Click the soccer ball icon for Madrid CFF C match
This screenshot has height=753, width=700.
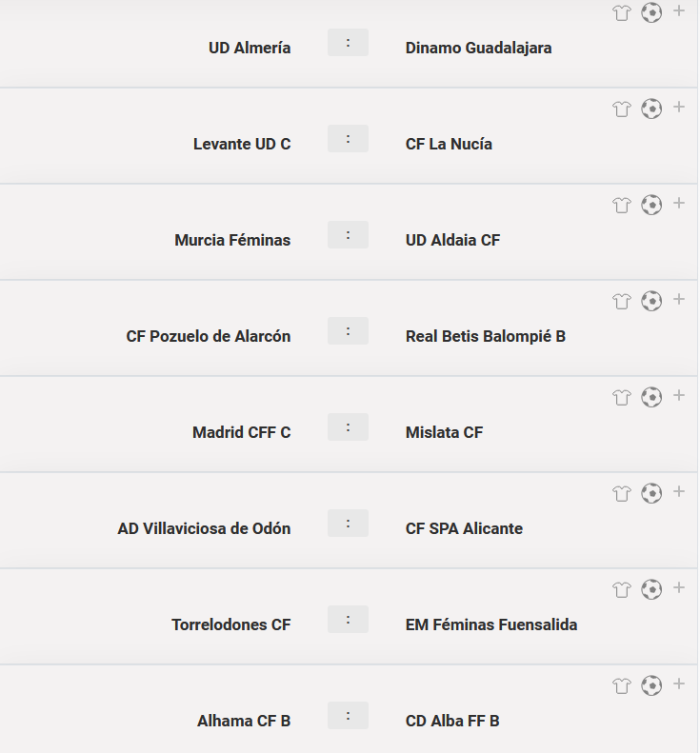click(651, 397)
